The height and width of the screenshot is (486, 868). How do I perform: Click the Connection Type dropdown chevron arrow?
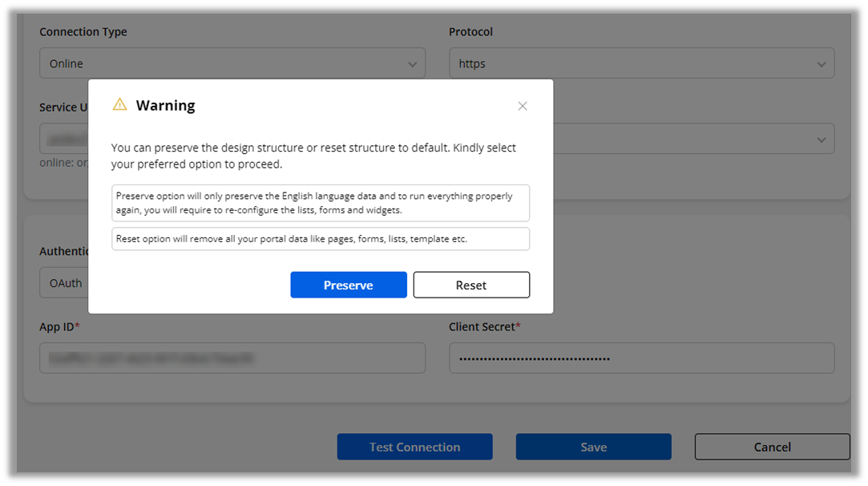pyautogui.click(x=412, y=64)
